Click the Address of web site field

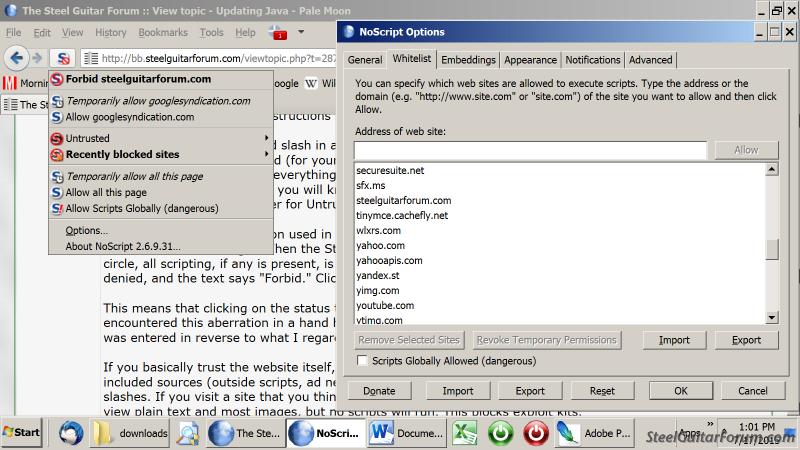coord(531,151)
